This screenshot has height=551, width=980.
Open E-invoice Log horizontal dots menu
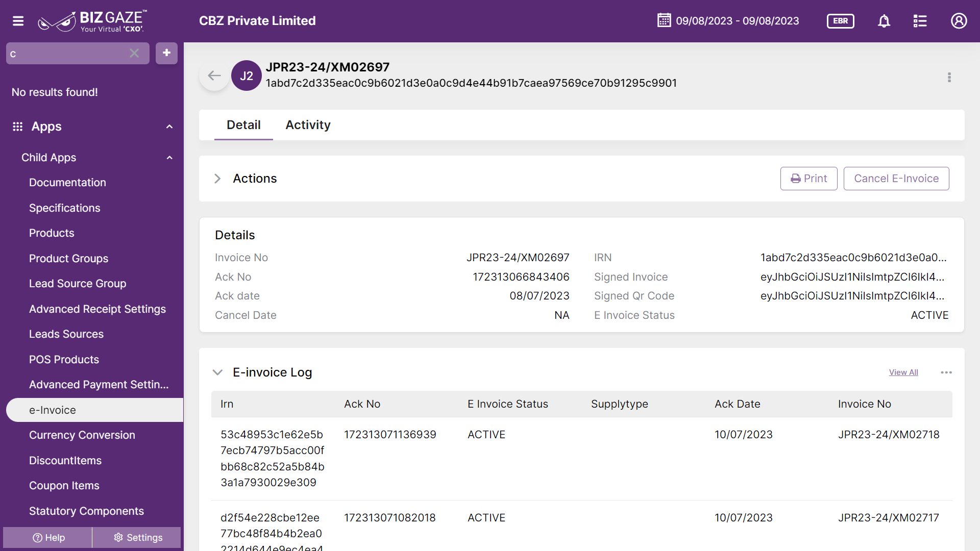(x=946, y=372)
